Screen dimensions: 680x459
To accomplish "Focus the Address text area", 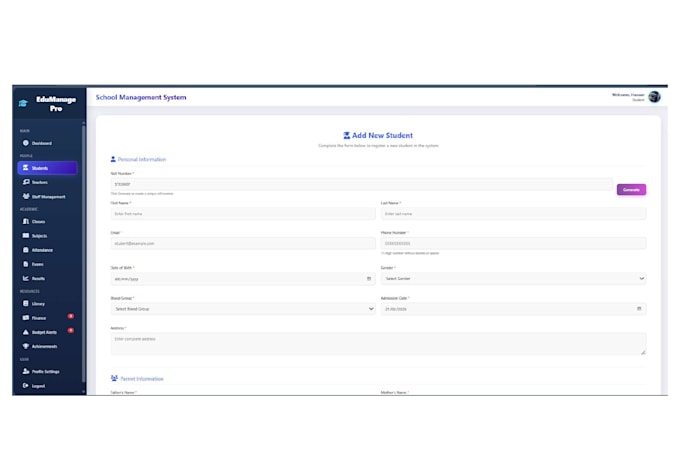I will point(378,344).
